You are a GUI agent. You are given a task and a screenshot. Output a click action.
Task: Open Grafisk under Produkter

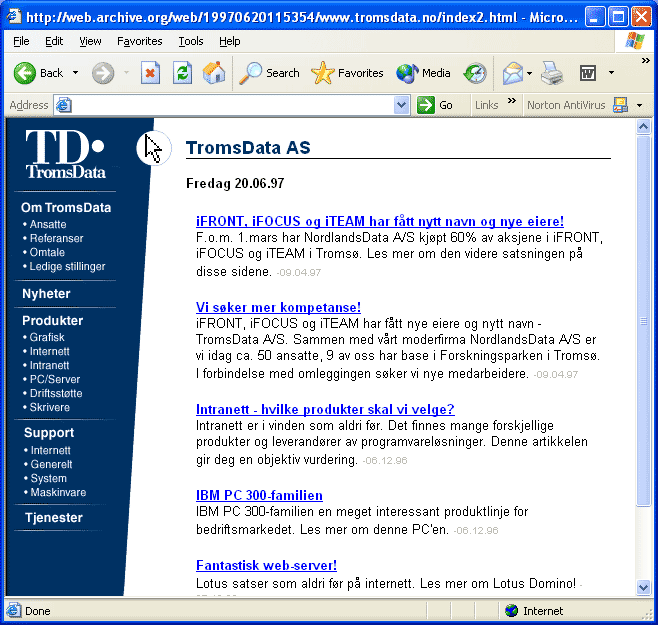coord(47,337)
